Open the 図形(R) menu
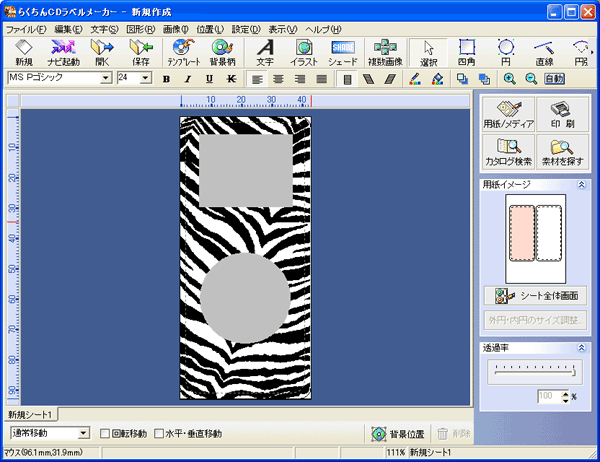600x462 pixels. click(140, 29)
